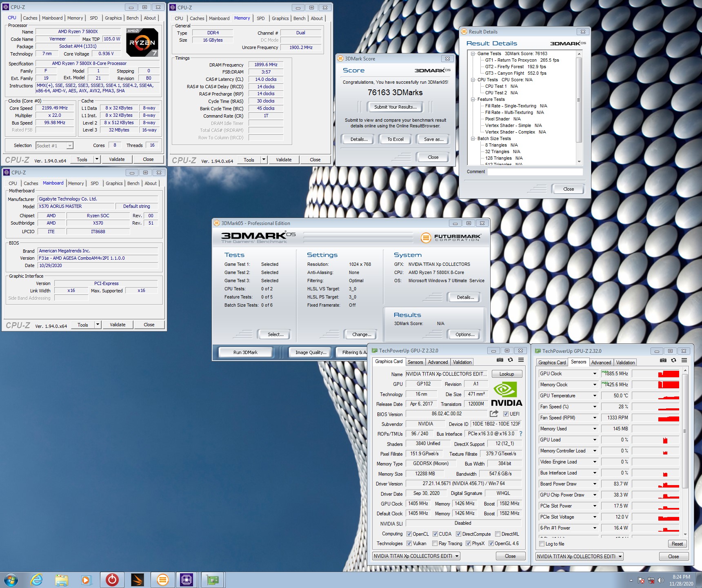Toggle the DirectML checkbox

click(498, 534)
